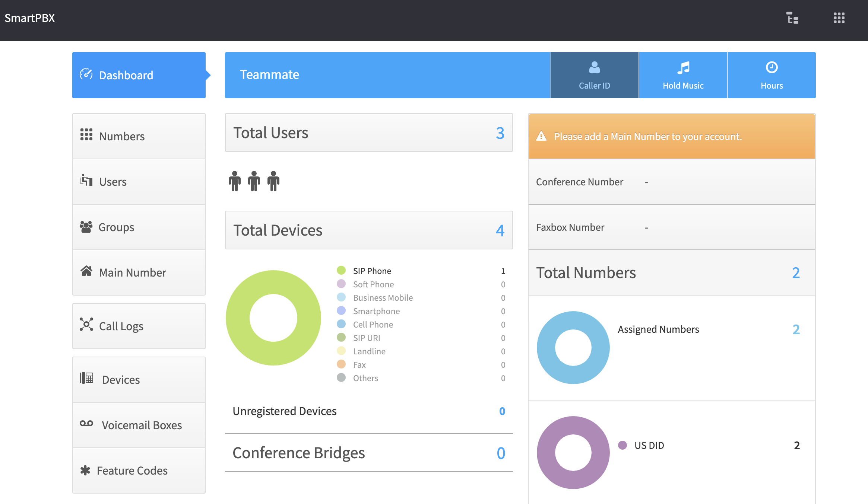Open the Hours clock icon
This screenshot has width=868, height=504.
pos(772,68)
